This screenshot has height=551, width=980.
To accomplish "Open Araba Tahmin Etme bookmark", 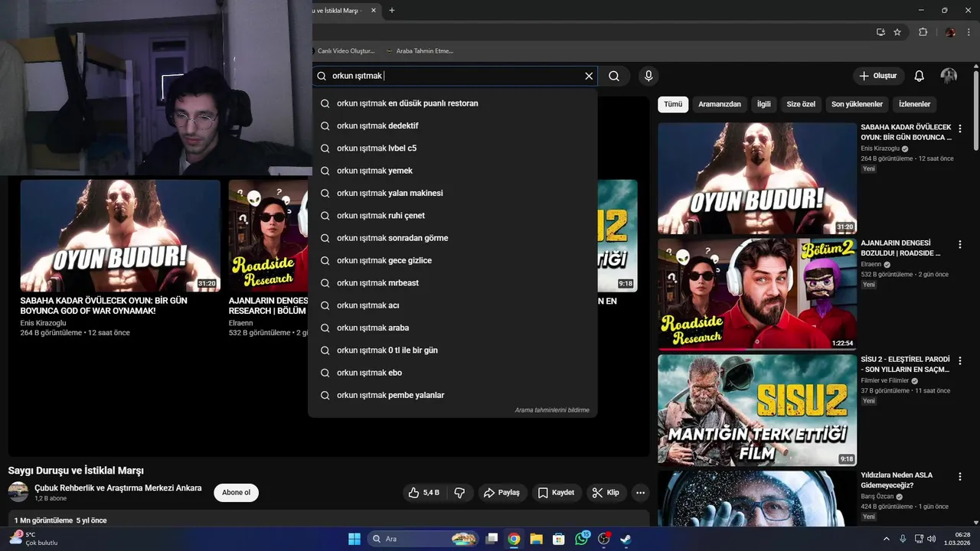I will pos(420,51).
